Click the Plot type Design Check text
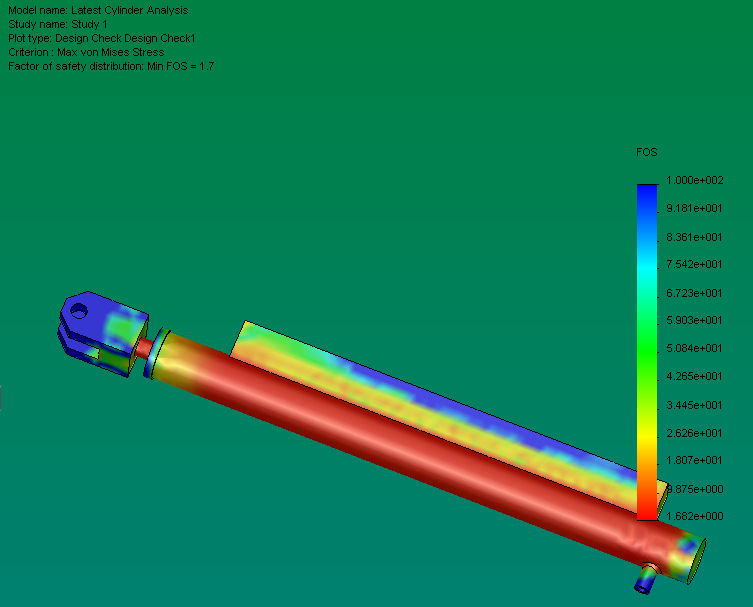Screen dimensions: 753x607 (x=102, y=38)
